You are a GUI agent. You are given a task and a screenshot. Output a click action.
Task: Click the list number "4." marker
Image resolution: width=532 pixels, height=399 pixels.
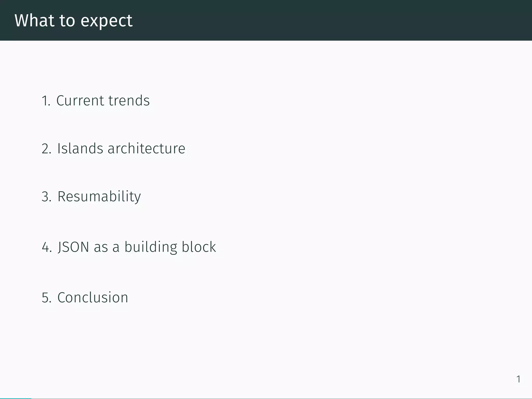[x=47, y=247]
